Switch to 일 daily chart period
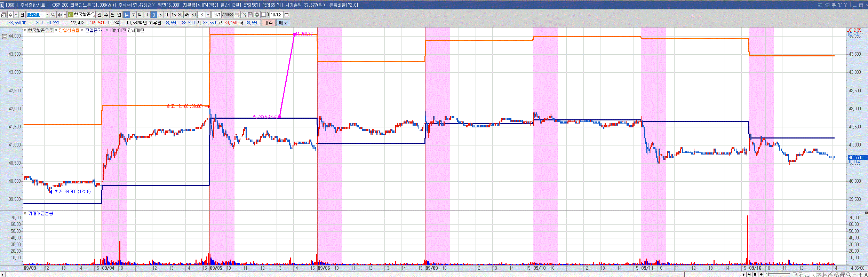Screen dimensions: 868x277 99,15
